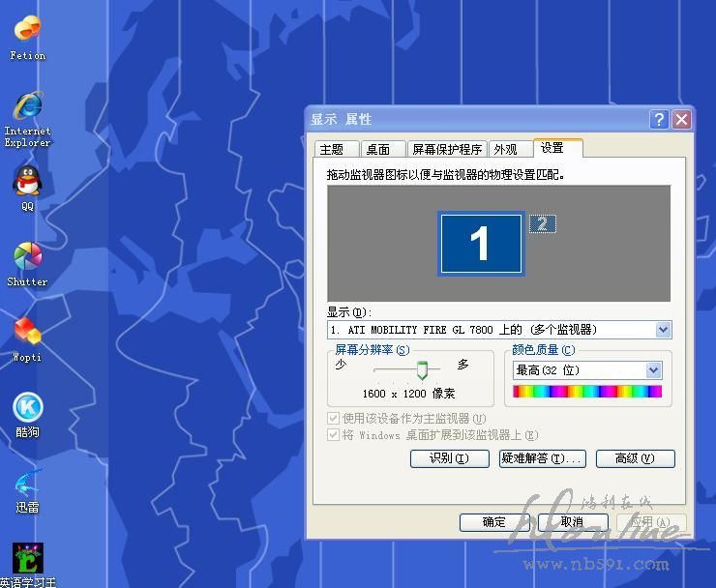Expand the 显示 monitor selection dropdown

click(x=663, y=330)
